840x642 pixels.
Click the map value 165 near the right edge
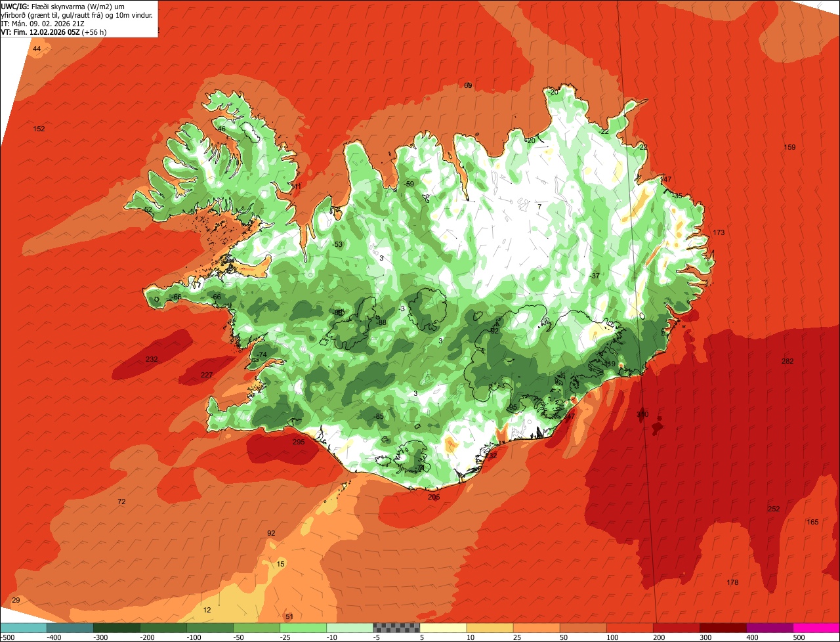812,522
